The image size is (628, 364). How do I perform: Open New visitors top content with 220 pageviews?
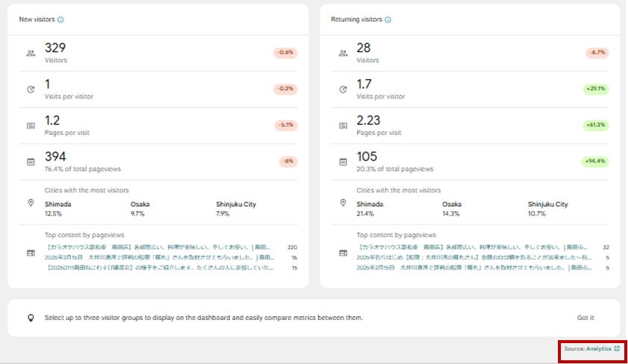(159, 246)
